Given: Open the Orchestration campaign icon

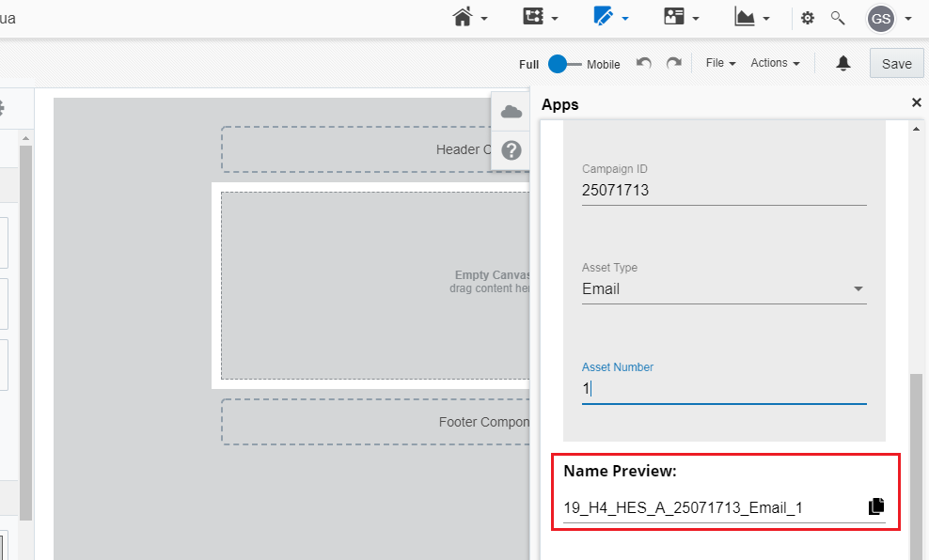Looking at the screenshot, I should 532,16.
